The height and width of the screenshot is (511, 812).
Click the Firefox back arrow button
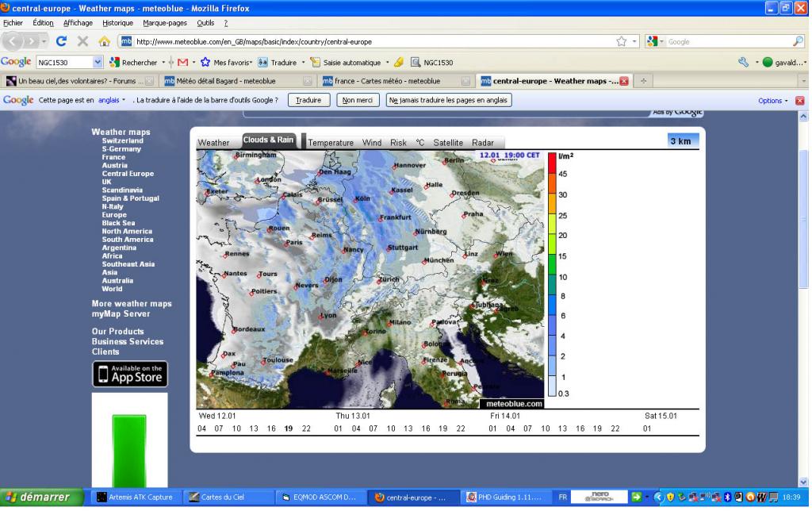click(x=13, y=41)
